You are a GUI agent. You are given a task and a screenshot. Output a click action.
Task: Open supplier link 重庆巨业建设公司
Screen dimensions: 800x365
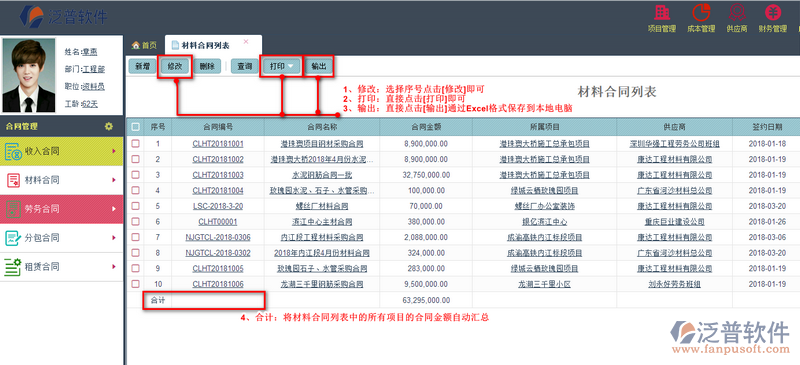[674, 222]
